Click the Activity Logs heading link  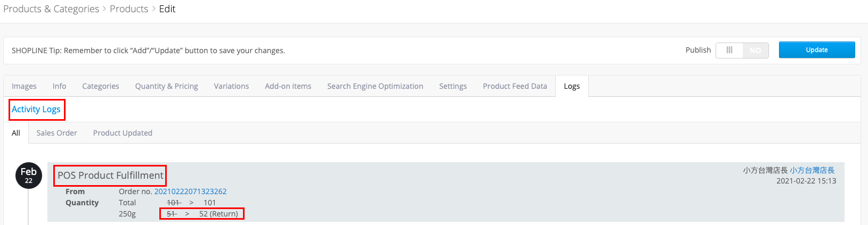point(36,109)
